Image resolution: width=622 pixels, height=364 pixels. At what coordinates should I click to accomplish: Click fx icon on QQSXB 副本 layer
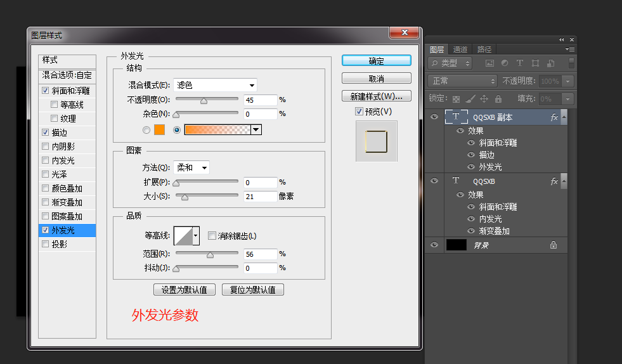point(554,117)
